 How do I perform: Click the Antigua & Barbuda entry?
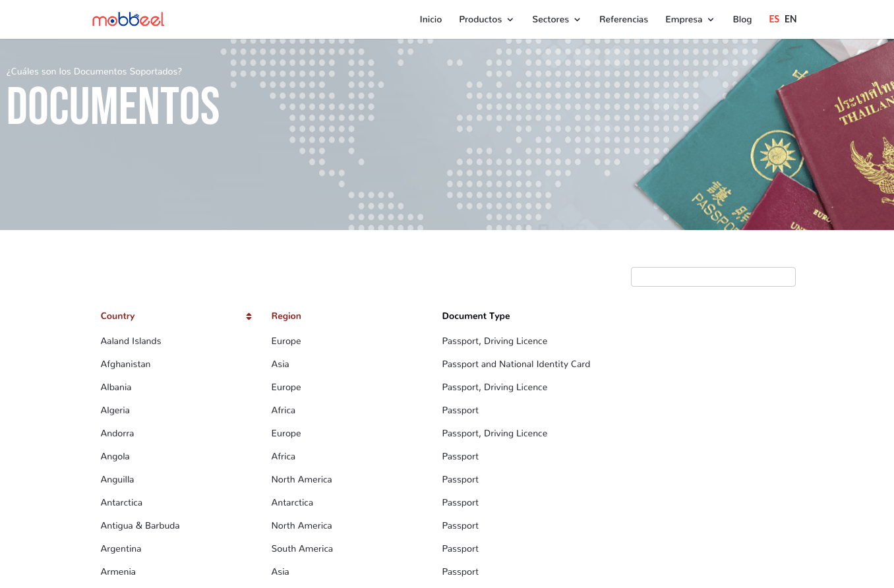140,526
